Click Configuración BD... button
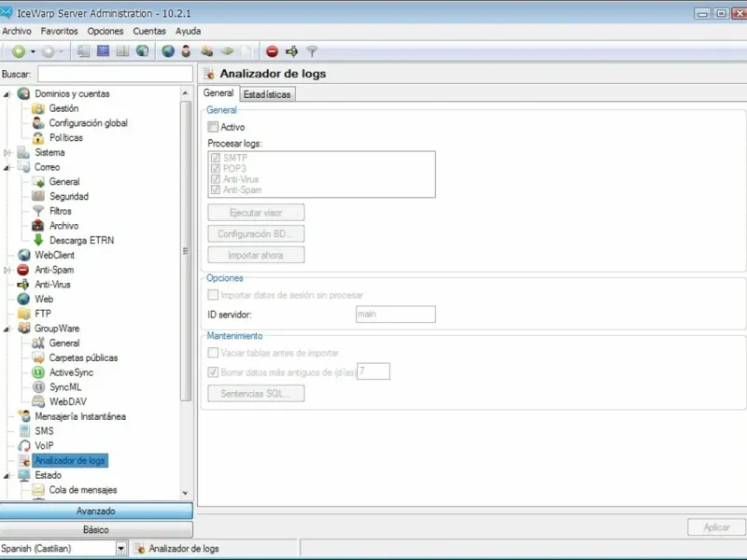This screenshot has width=747, height=560. 256,234
